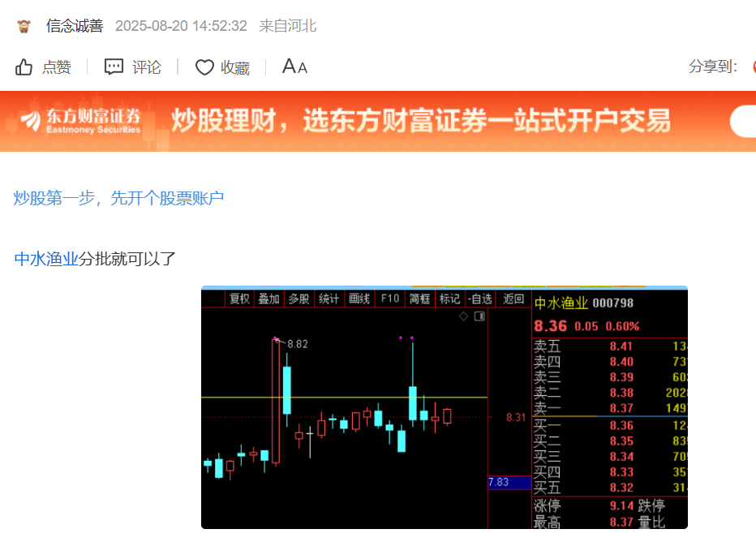Click 买三 price 8.34

point(621,456)
